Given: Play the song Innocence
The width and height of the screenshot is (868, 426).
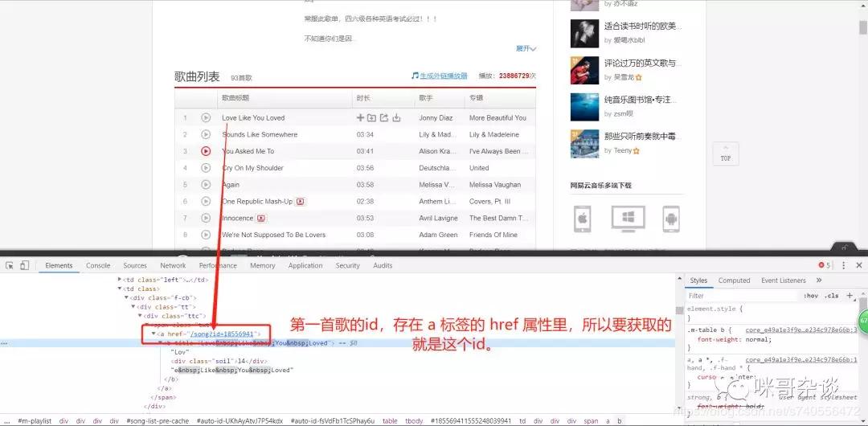Looking at the screenshot, I should [x=206, y=218].
